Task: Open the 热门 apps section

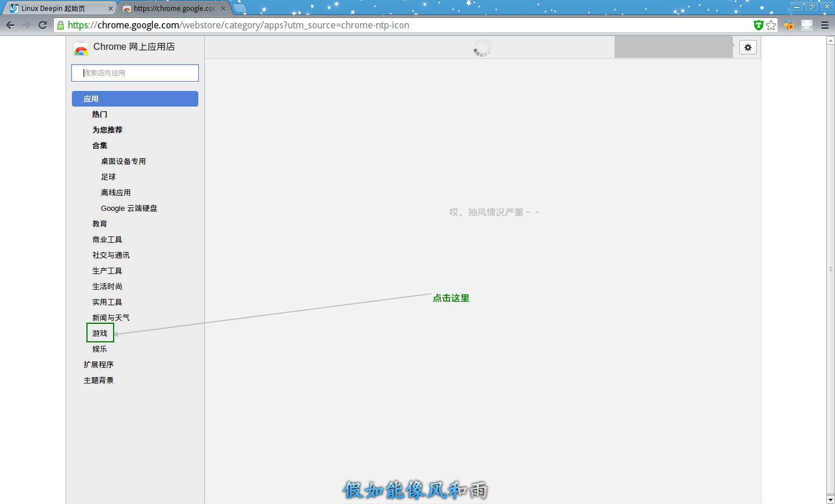Action: coord(100,115)
